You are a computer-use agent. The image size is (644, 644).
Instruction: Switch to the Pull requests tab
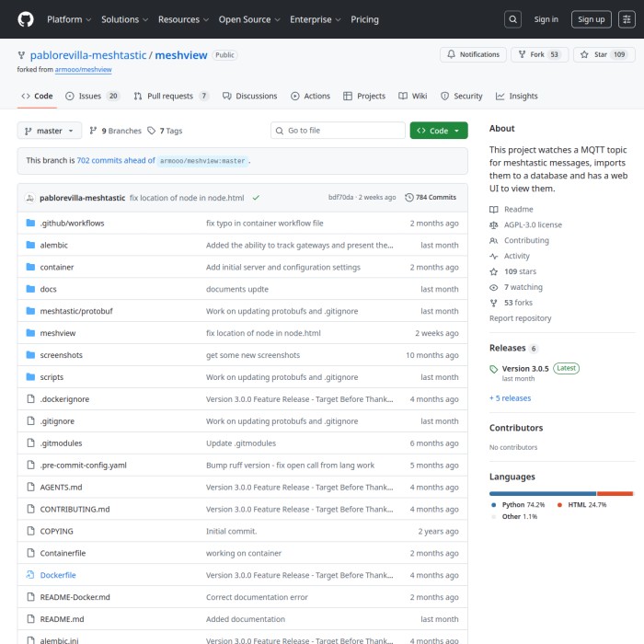[x=171, y=96]
